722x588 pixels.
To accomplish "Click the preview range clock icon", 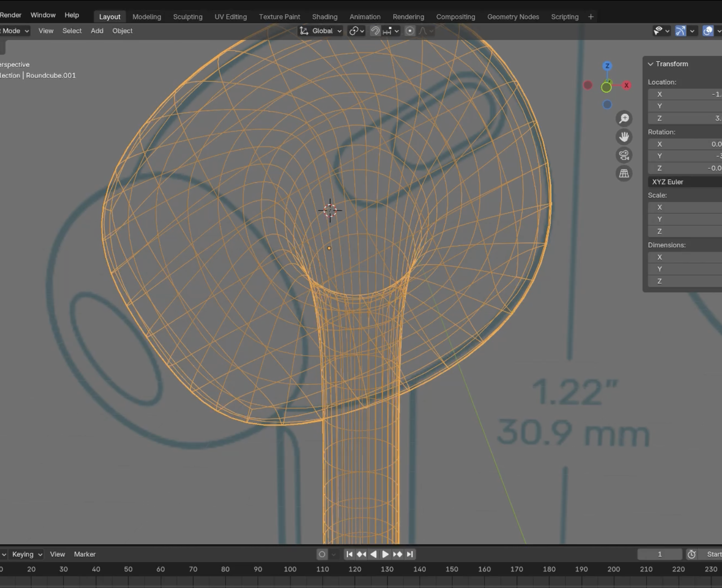I will pos(692,554).
